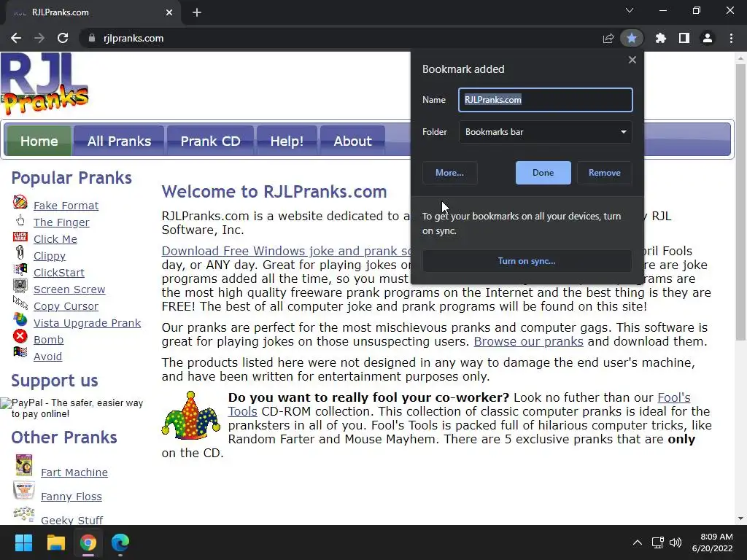
Task: Show hidden system tray icons
Action: pos(637,542)
